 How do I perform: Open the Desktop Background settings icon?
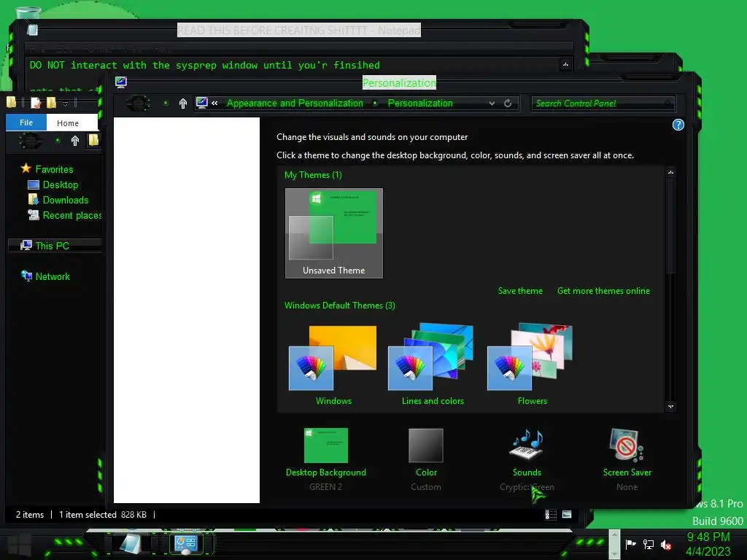326,446
